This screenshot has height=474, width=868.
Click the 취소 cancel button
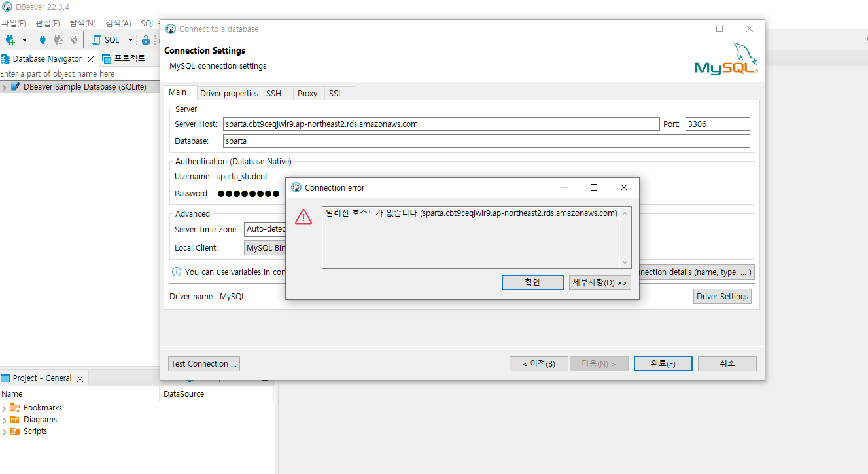727,363
